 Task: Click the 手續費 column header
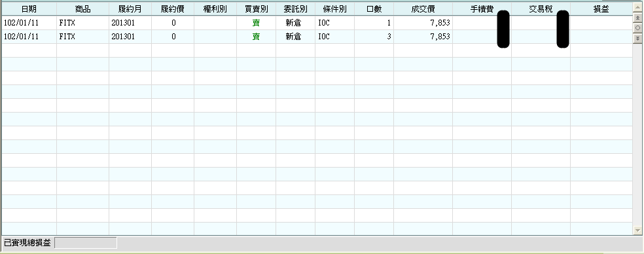coord(482,9)
